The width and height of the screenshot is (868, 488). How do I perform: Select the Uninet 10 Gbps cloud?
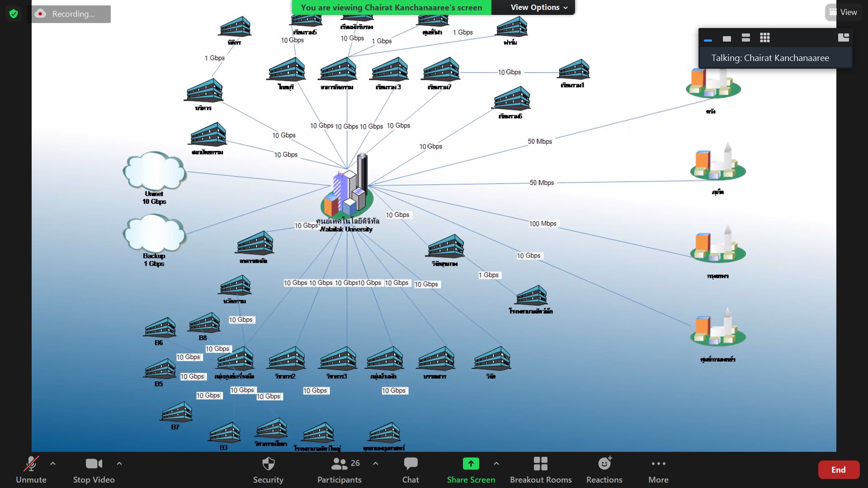[x=154, y=171]
